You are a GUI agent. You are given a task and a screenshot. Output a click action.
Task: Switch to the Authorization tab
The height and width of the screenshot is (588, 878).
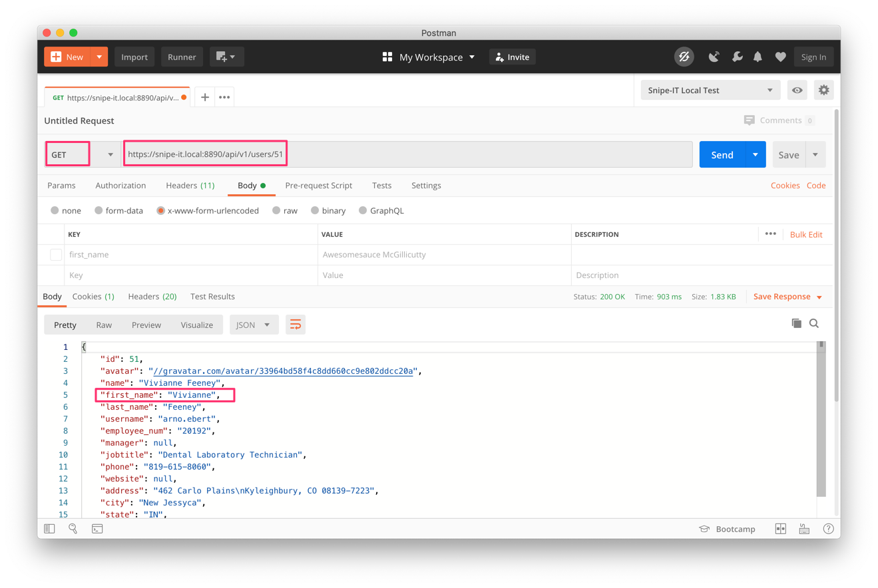pos(120,186)
